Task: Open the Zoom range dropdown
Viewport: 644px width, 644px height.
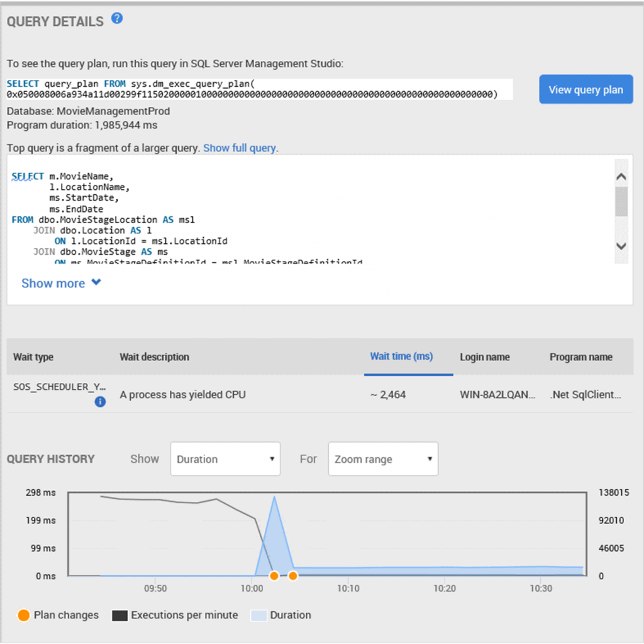Action: tap(382, 458)
